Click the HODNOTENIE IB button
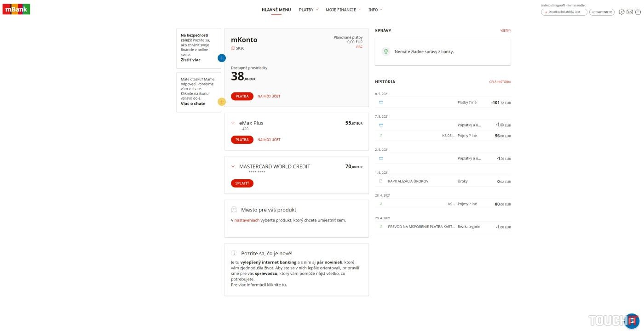 pos(602,12)
